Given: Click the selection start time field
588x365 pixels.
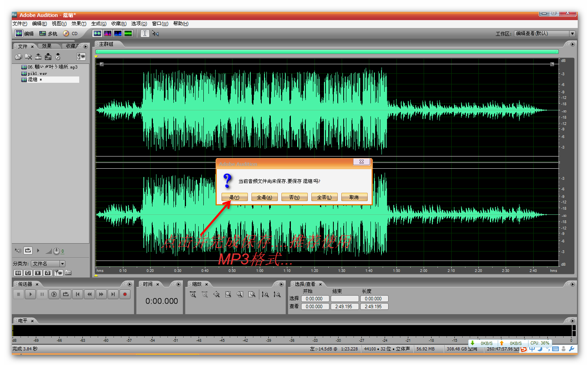Looking at the screenshot, I should (x=315, y=299).
